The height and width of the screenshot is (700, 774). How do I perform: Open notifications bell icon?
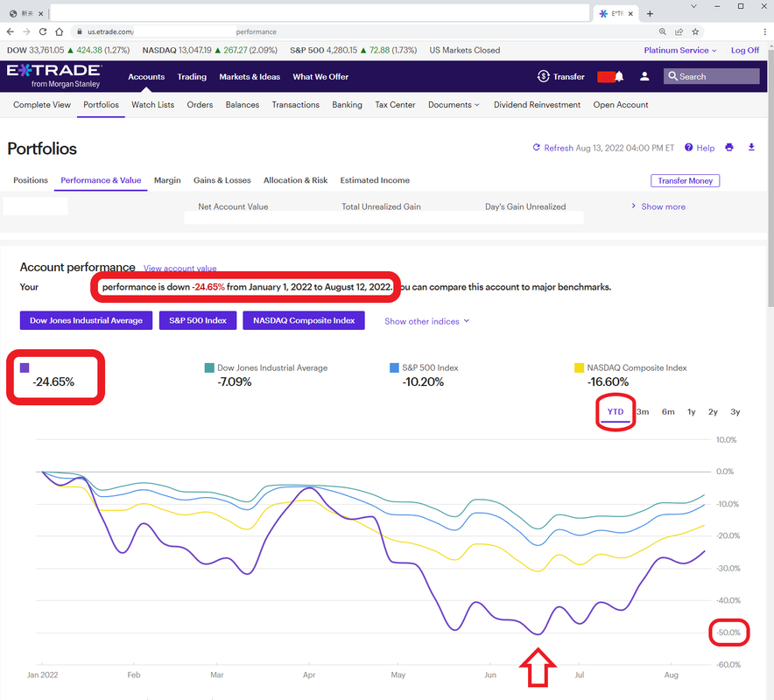click(619, 76)
